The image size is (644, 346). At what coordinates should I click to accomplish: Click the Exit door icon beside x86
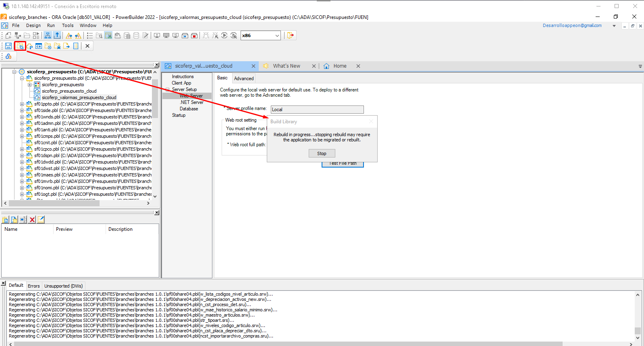coord(290,35)
